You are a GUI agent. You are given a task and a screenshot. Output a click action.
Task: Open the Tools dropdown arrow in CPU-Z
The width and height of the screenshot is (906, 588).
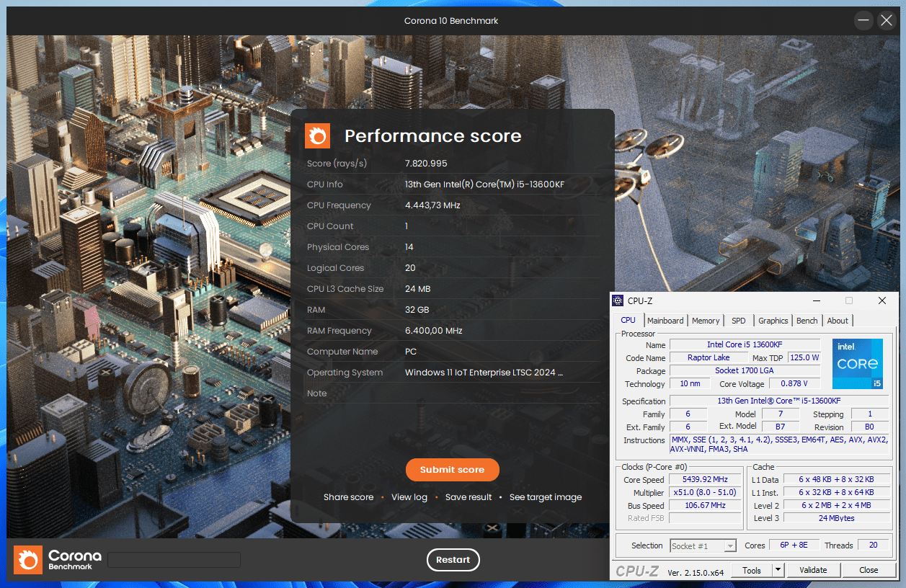click(x=778, y=570)
